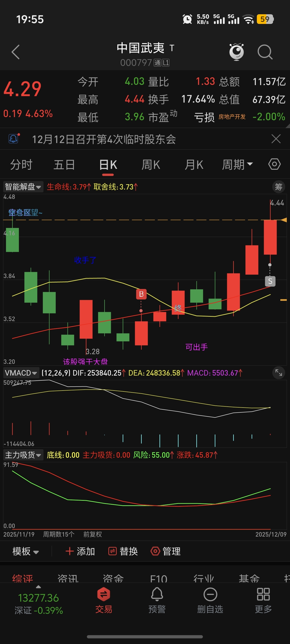290x644 pixels.
Task: Open the robot assistant icon
Action: (x=236, y=52)
